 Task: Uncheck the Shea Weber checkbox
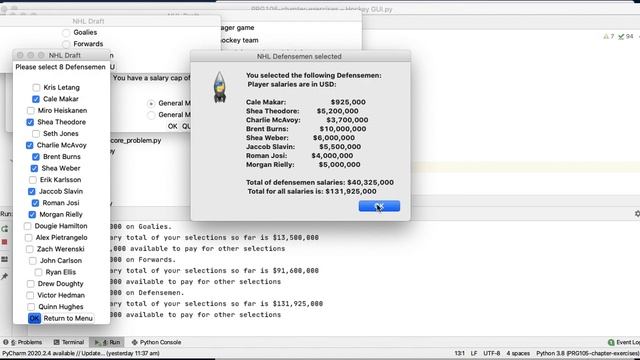tap(34, 168)
